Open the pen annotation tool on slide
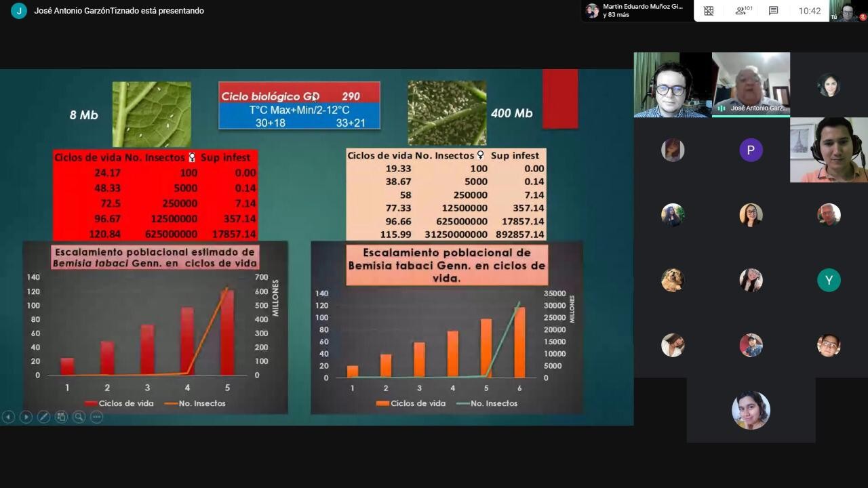This screenshot has height=488, width=868. 43,417
